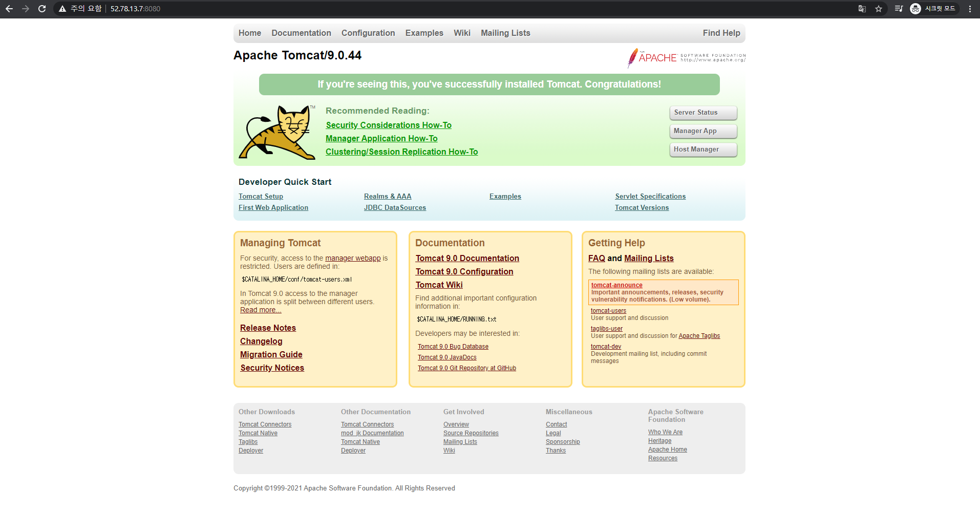The height and width of the screenshot is (513, 980).
Task: Open Tomcat 9.0 Documentation link
Action: coord(467,258)
